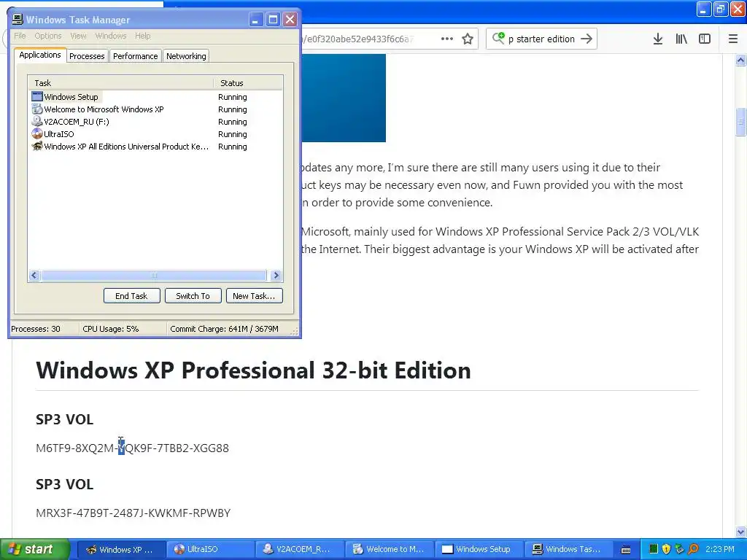This screenshot has height=560, width=747.
Task: Open V2ACOEM_R... taskbar button
Action: [300, 550]
